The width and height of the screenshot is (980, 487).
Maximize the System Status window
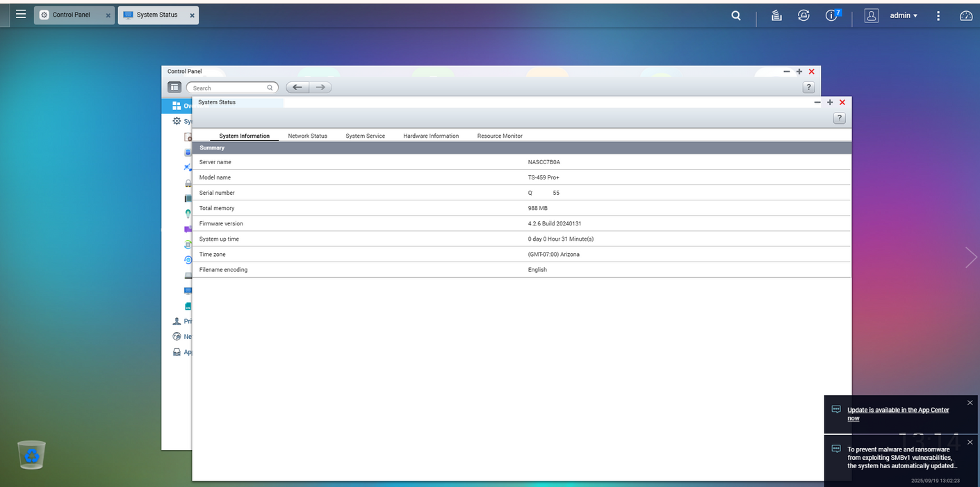[830, 102]
